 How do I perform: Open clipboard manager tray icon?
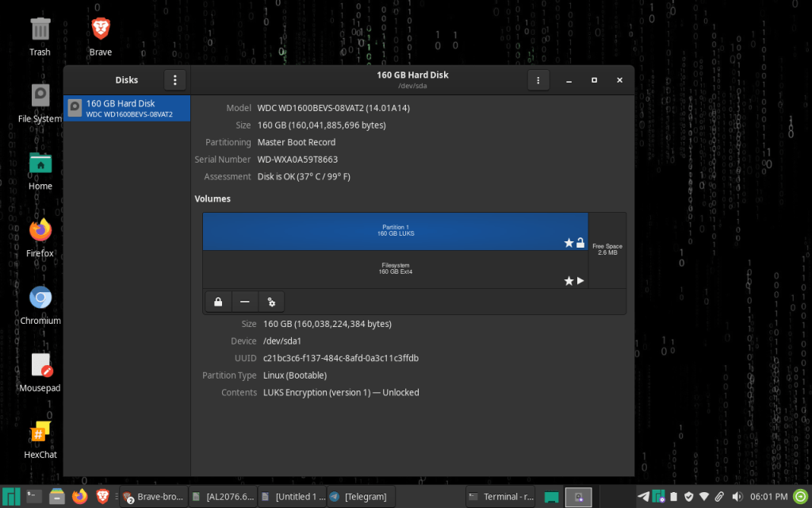click(x=674, y=497)
